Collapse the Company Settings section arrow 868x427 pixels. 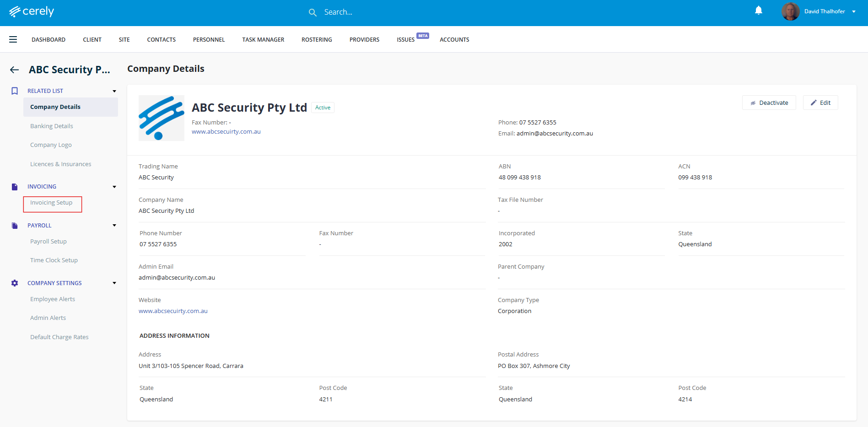[114, 283]
